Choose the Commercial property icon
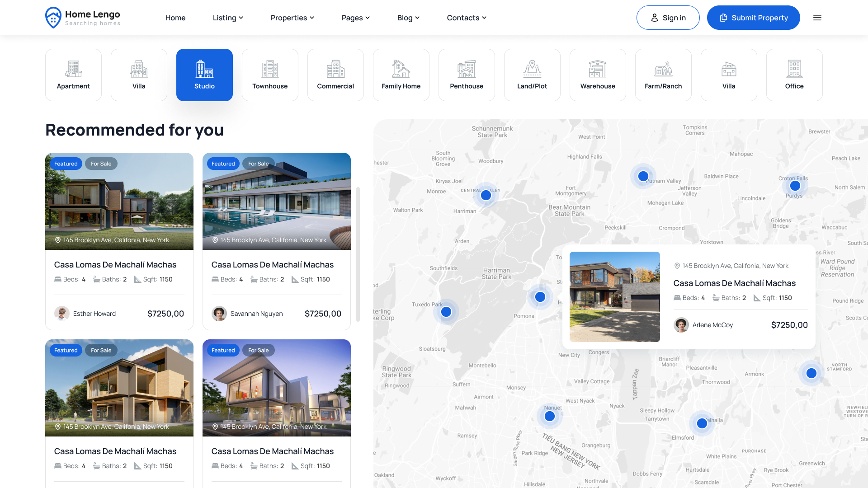 tap(335, 69)
